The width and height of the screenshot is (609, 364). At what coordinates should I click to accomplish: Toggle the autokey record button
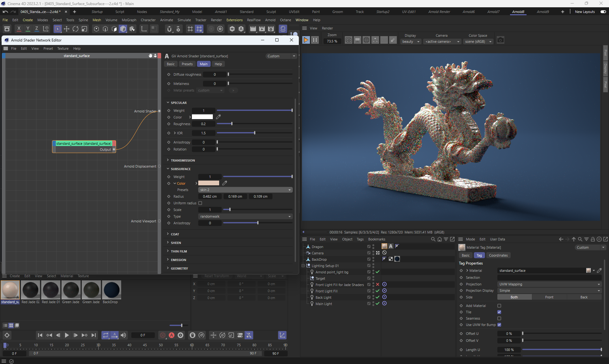(x=172, y=335)
